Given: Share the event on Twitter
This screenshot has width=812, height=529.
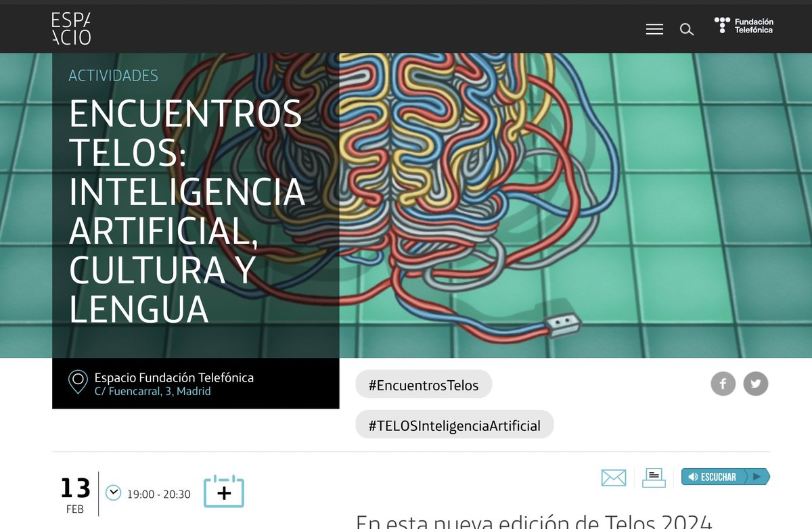Looking at the screenshot, I should (756, 384).
